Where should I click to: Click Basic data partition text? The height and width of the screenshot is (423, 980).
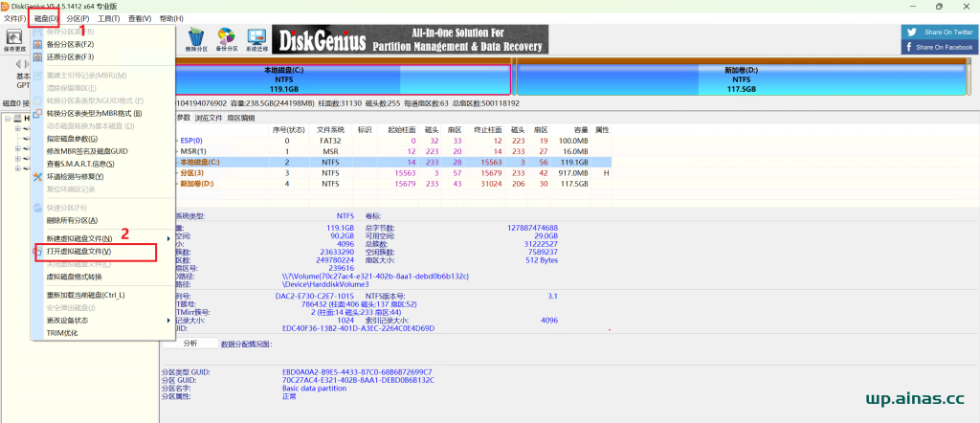pyautogui.click(x=314, y=388)
